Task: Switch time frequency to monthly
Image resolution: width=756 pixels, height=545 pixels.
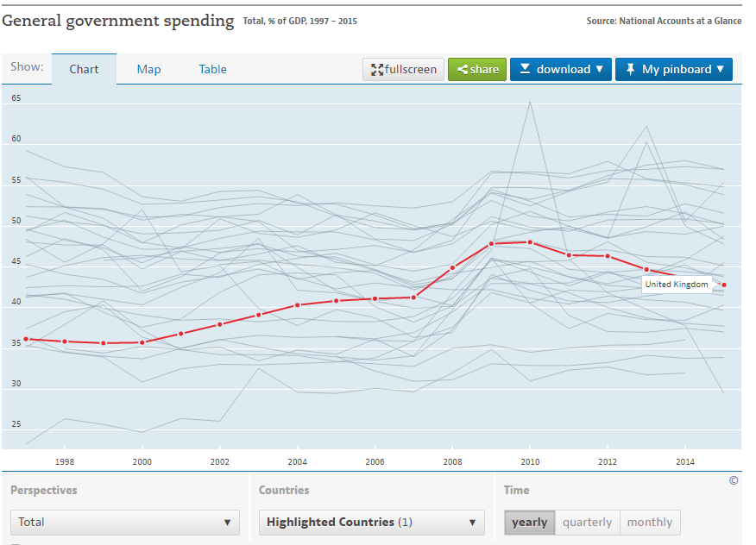Action: pos(649,522)
